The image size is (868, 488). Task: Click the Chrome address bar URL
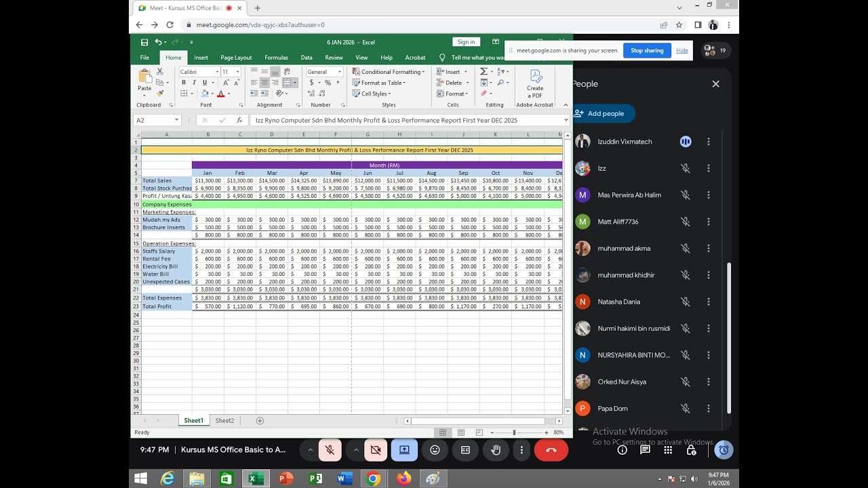(260, 24)
